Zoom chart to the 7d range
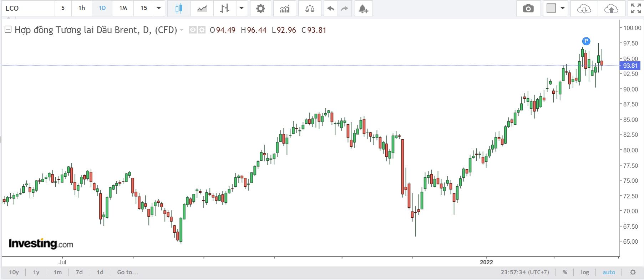 coord(79,272)
